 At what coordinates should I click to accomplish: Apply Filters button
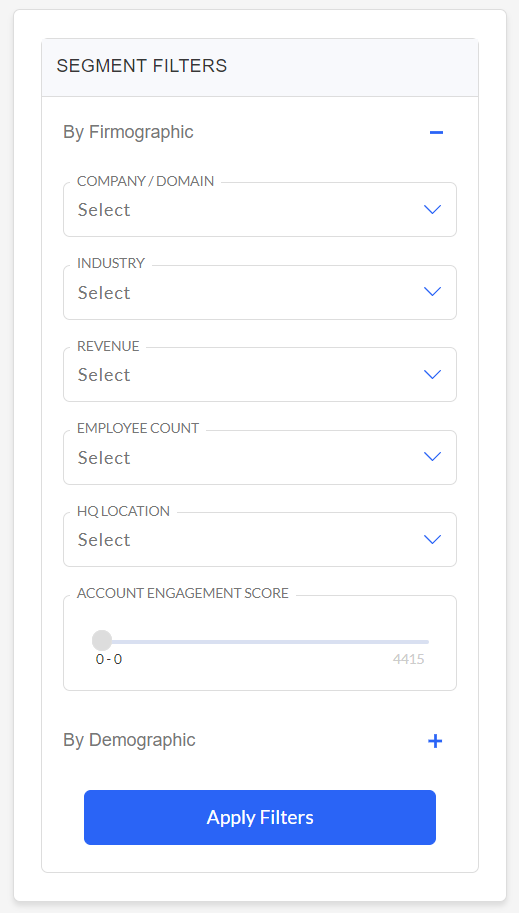pyautogui.click(x=260, y=817)
